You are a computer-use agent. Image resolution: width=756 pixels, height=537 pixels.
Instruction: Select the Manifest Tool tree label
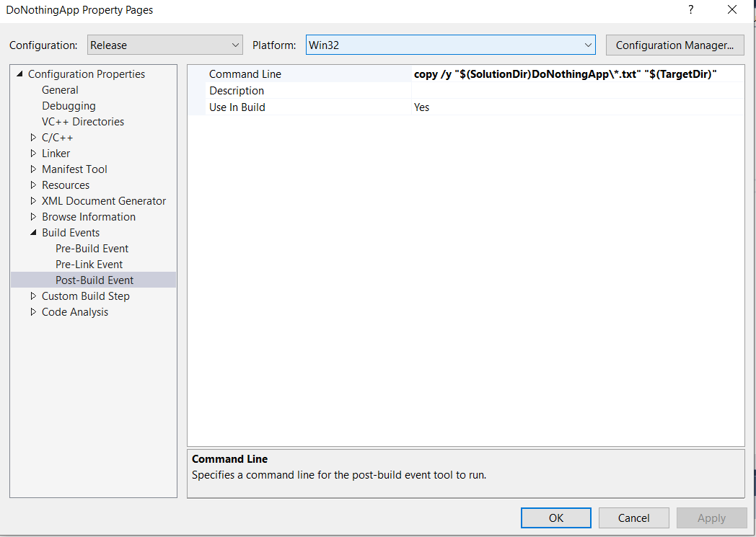(x=75, y=169)
